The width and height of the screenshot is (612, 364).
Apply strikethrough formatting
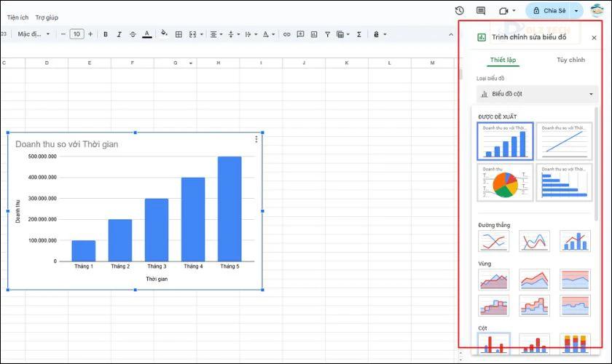133,34
